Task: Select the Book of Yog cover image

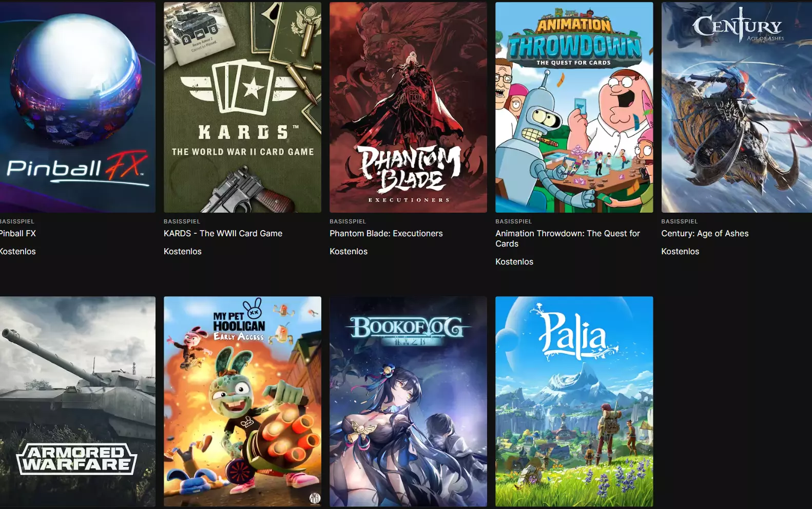Action: pyautogui.click(x=408, y=402)
